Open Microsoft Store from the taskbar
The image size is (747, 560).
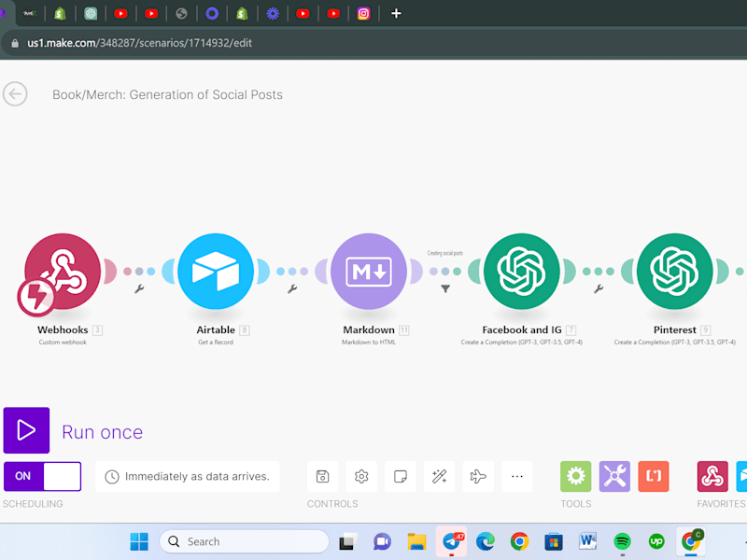(554, 541)
